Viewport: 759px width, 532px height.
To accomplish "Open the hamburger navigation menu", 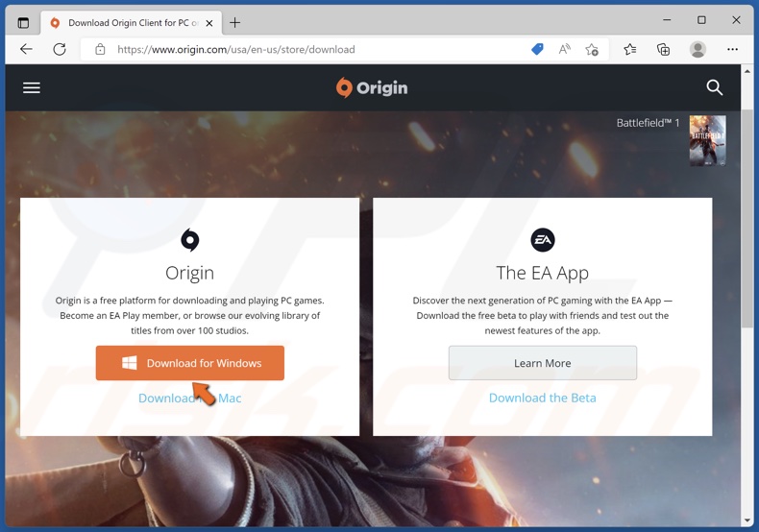I will (32, 87).
